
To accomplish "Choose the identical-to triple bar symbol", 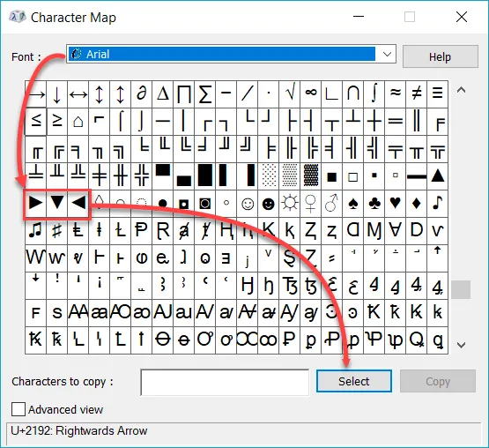I will tap(438, 94).
